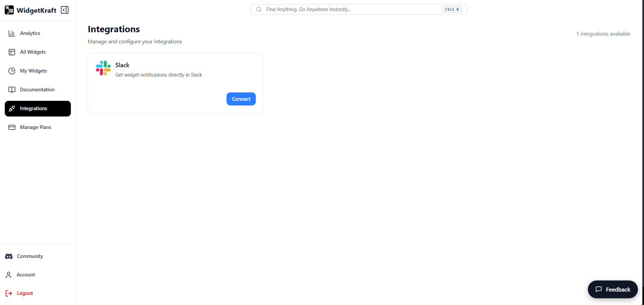Open Community via the Discord icon
This screenshot has height=305, width=644.
tap(9, 256)
